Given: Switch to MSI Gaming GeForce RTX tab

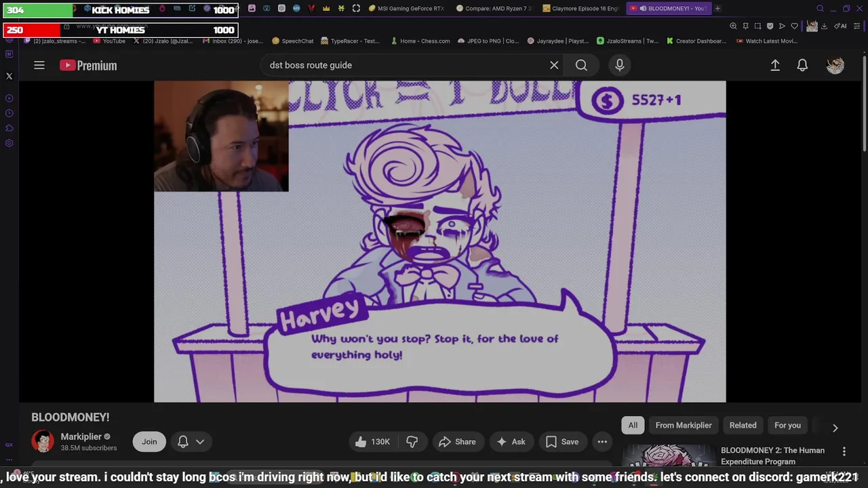Looking at the screenshot, I should click(x=406, y=8).
